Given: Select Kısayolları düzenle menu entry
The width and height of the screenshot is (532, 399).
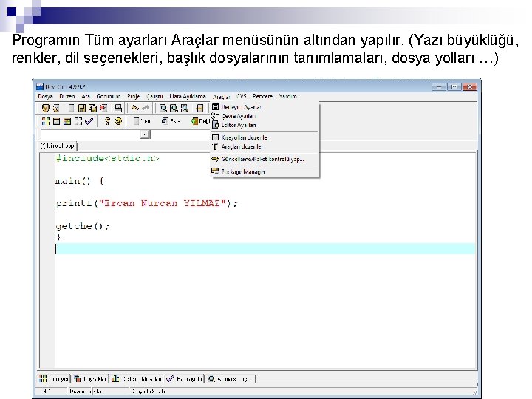Looking at the screenshot, I should [x=265, y=137].
